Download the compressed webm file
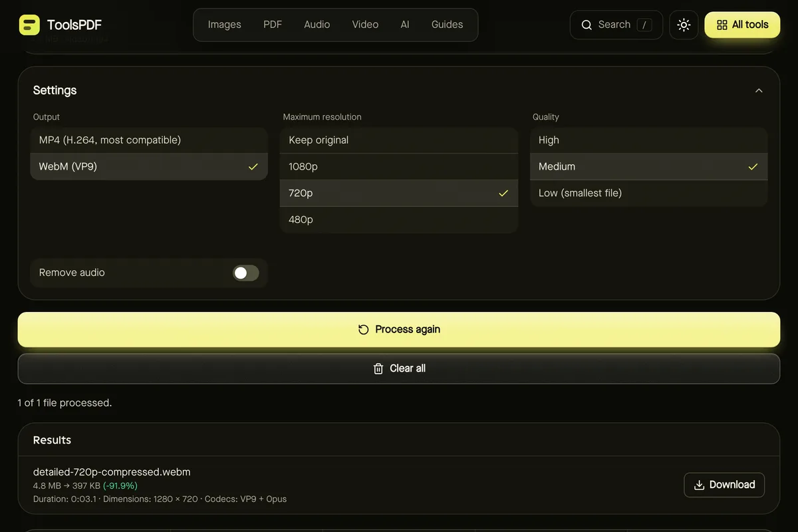 pyautogui.click(x=724, y=485)
